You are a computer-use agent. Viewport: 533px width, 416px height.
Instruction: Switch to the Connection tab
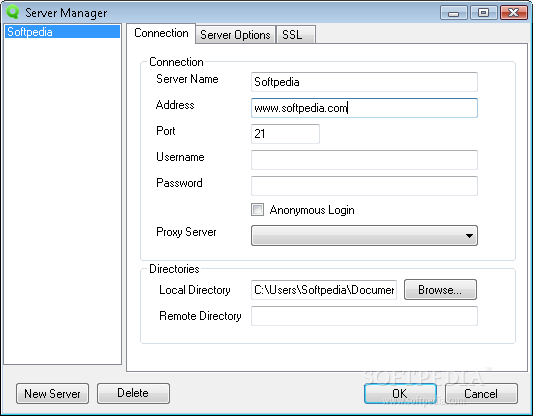[161, 33]
